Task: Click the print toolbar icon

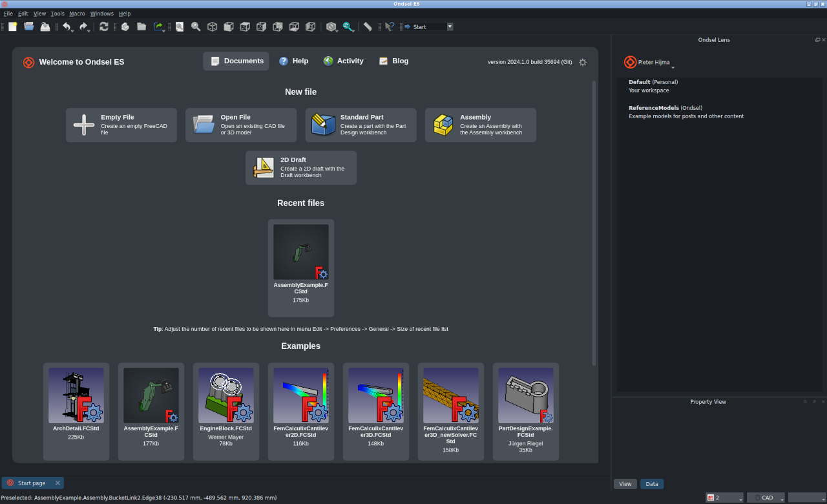Action: [x=45, y=26]
